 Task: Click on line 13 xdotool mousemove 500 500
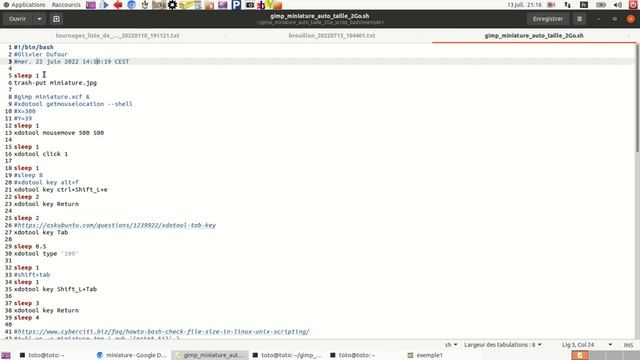coord(59,133)
